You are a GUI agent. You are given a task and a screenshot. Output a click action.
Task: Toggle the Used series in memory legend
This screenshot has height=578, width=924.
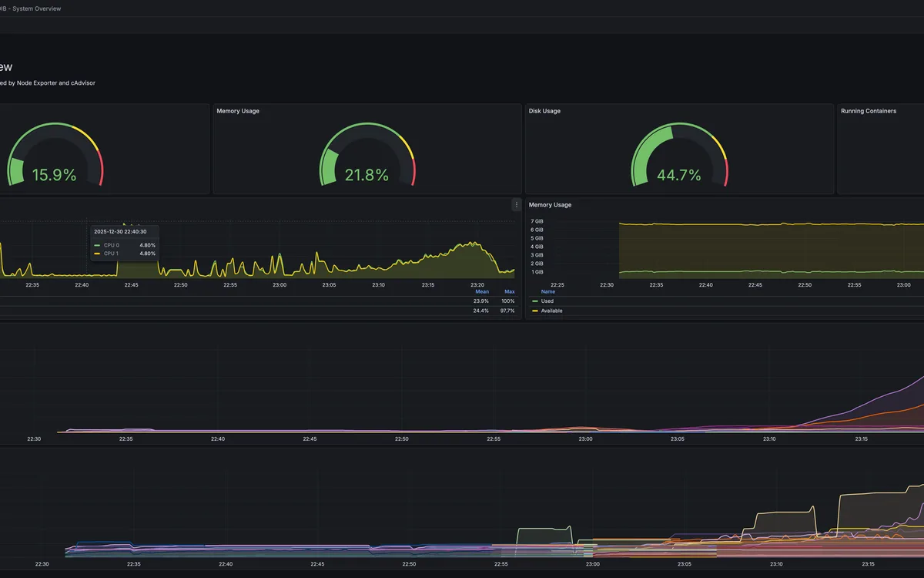[547, 301]
